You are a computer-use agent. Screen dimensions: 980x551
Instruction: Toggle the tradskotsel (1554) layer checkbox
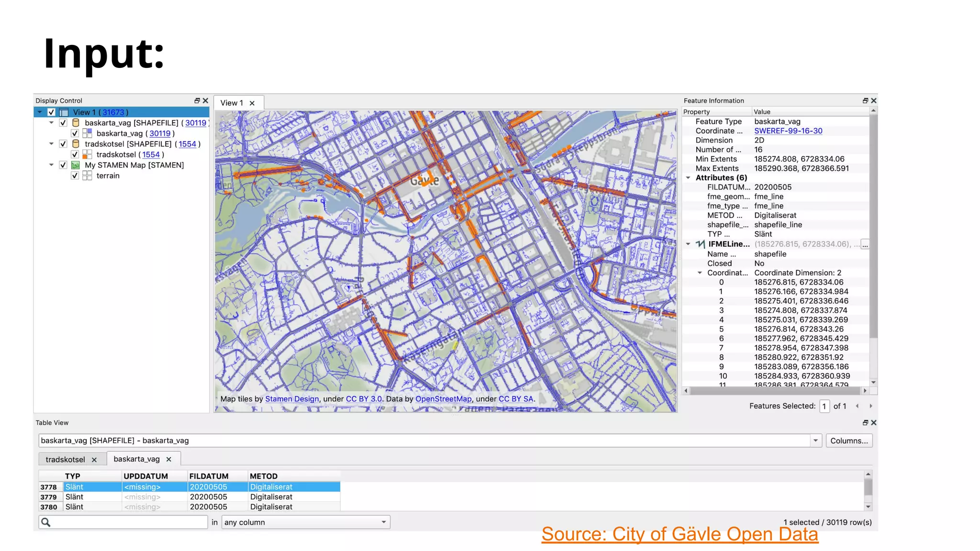tap(75, 154)
